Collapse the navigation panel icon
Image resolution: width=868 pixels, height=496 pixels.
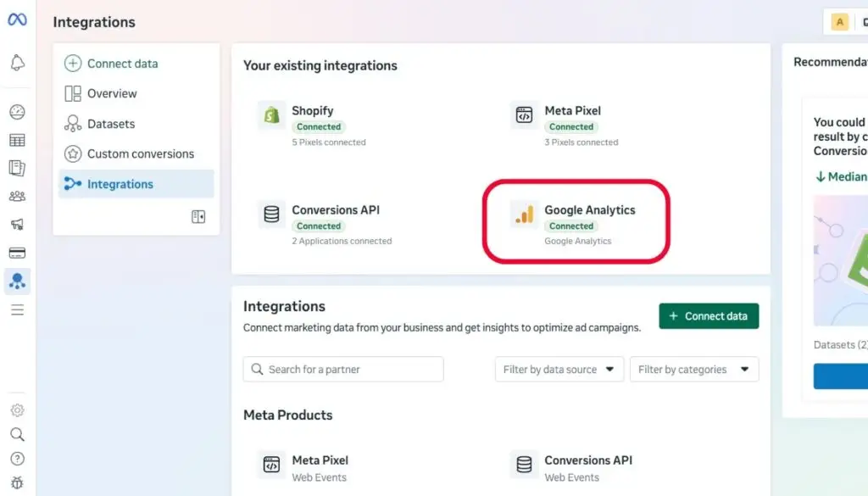click(x=198, y=216)
